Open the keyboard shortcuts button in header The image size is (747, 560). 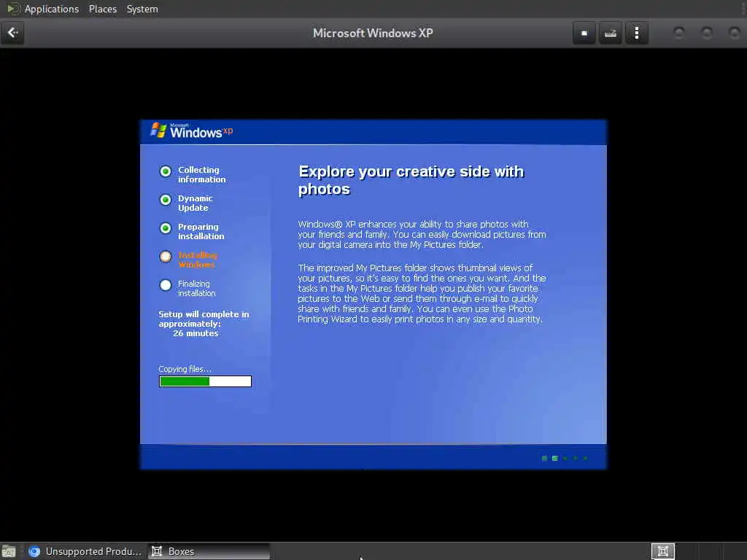point(611,34)
